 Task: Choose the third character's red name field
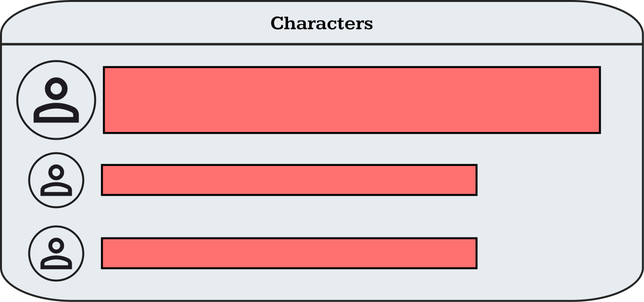coord(289,253)
